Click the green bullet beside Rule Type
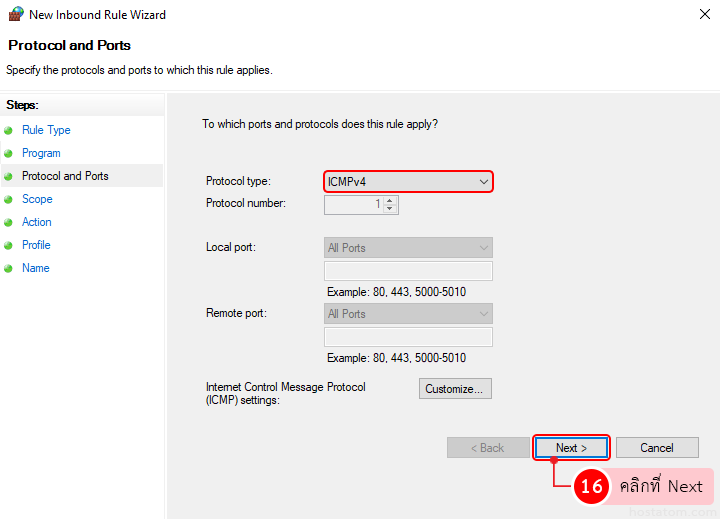 pos(9,131)
